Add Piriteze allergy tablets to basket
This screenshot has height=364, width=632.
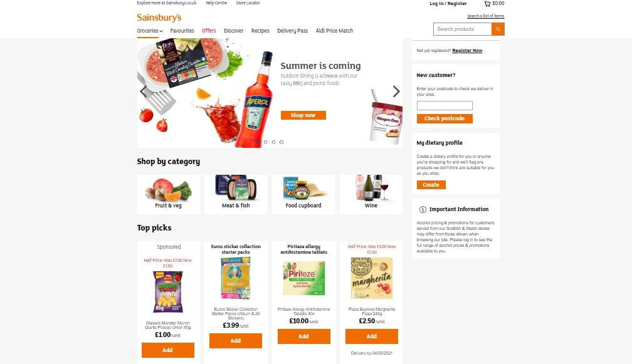click(x=304, y=336)
